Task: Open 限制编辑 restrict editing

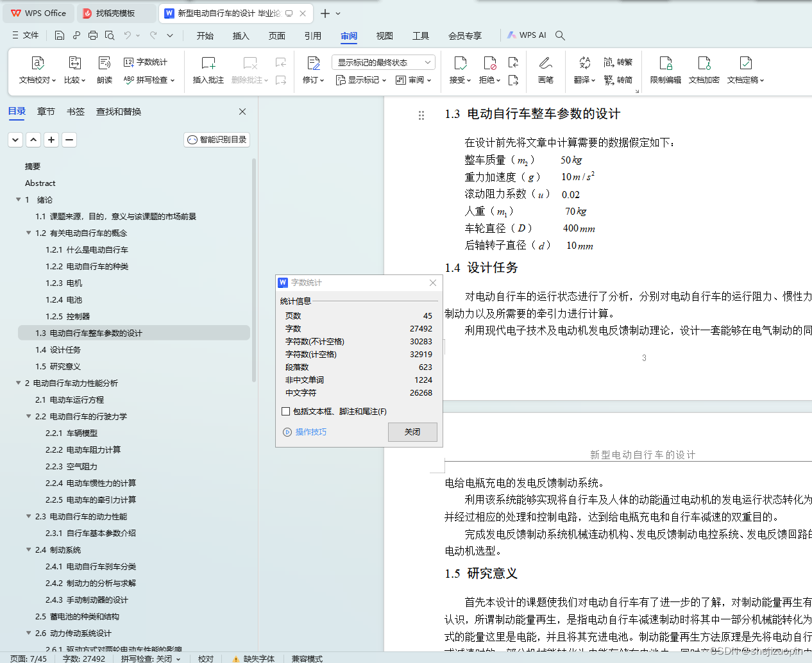Action: pos(666,70)
